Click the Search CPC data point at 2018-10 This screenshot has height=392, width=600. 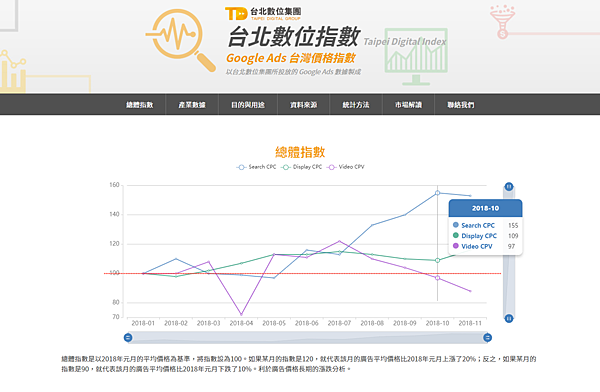pyautogui.click(x=437, y=193)
